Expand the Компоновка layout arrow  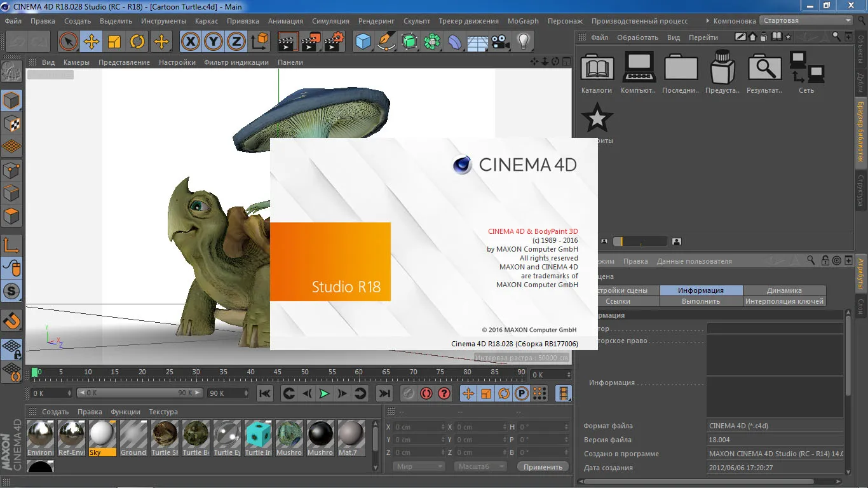pyautogui.click(x=708, y=21)
